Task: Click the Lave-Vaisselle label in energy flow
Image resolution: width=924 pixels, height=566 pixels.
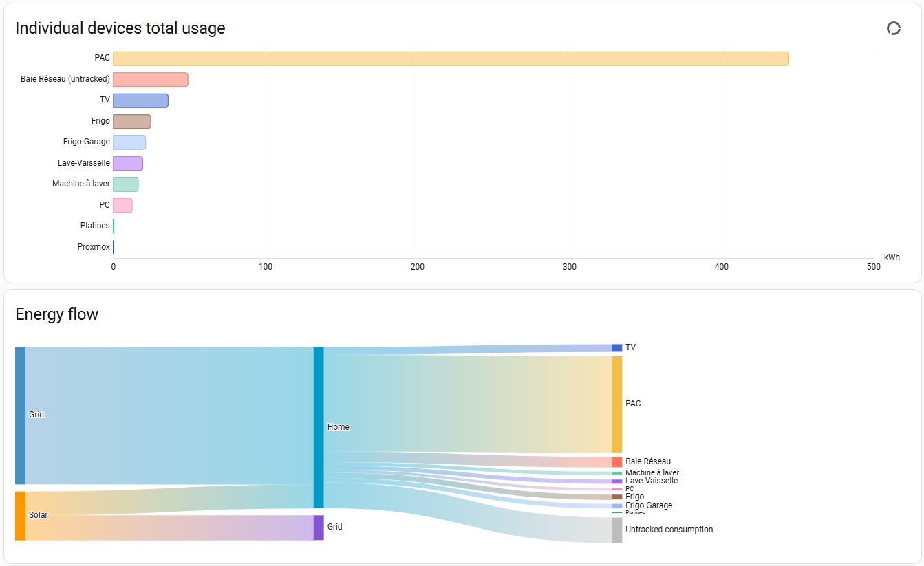Action: click(x=652, y=481)
